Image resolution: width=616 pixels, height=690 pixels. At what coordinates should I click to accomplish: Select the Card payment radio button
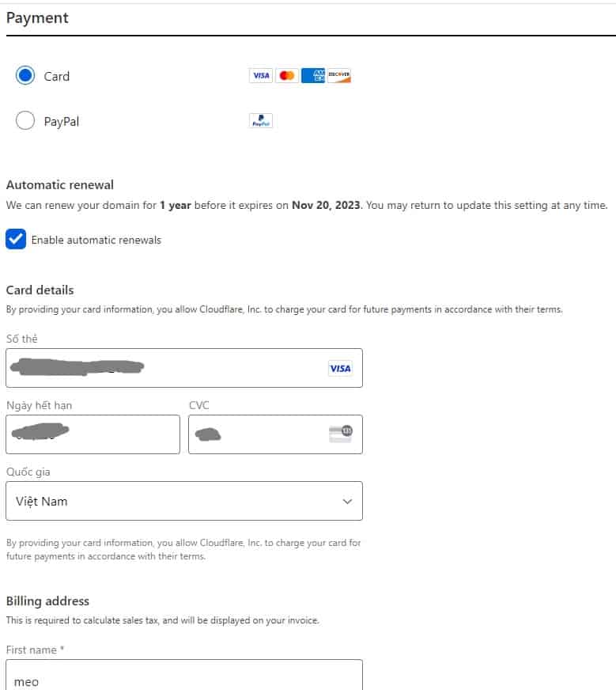pyautogui.click(x=25, y=76)
